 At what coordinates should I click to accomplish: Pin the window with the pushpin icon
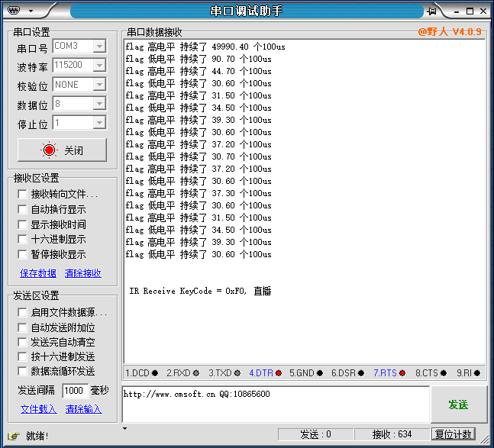431,11
